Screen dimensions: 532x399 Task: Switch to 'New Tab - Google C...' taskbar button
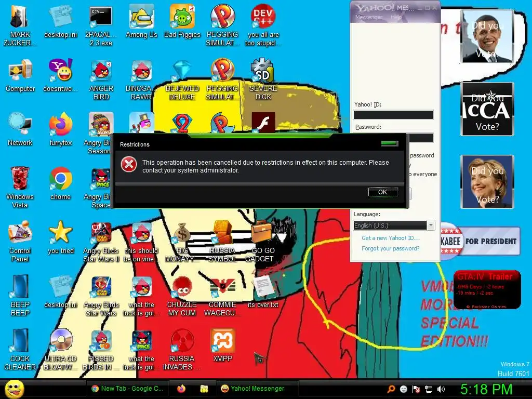[127, 389]
